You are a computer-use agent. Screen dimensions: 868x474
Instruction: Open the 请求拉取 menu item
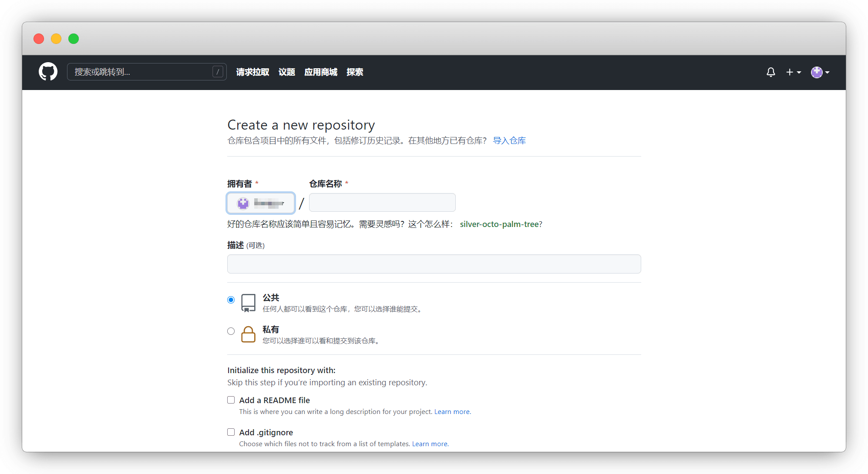[x=252, y=72]
